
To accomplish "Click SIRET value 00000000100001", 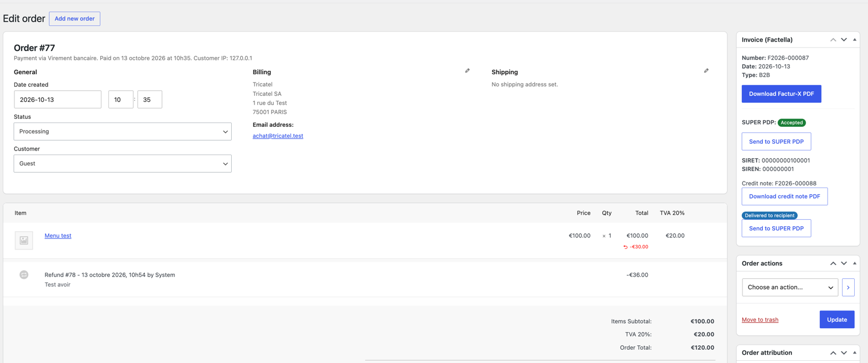I will [x=786, y=160].
